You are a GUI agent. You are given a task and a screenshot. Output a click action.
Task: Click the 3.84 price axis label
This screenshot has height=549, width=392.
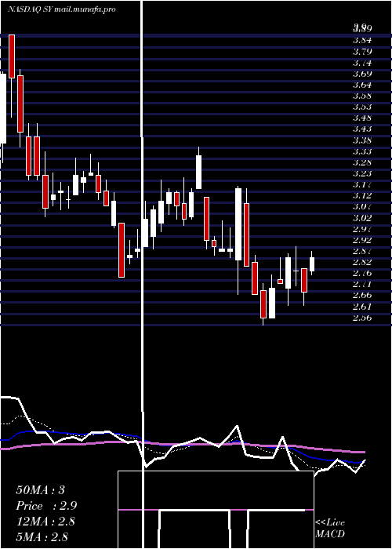(x=362, y=40)
